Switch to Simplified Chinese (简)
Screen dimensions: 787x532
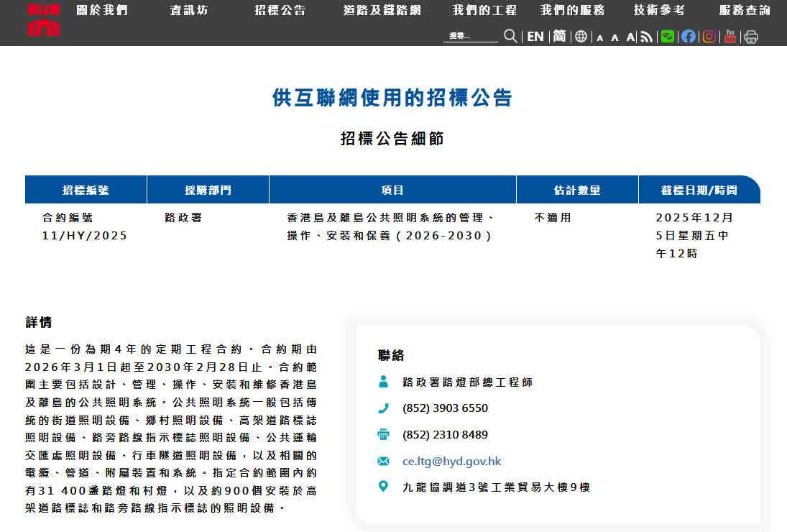tap(559, 36)
